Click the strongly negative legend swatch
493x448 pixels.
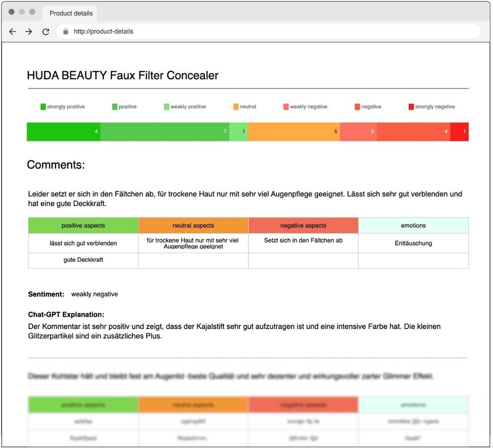pos(411,106)
